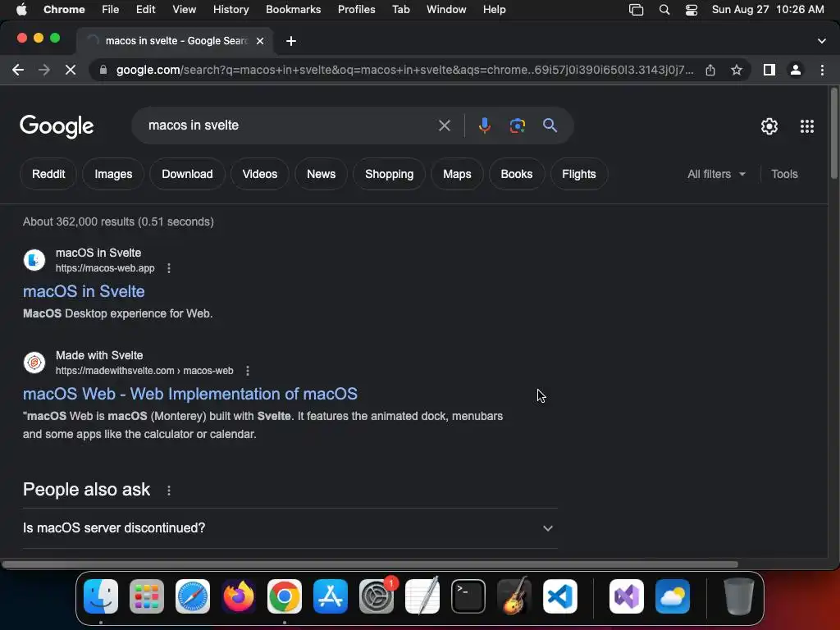Image resolution: width=840 pixels, height=630 pixels.
Task: Open System Settings from the dock
Action: pos(377,596)
